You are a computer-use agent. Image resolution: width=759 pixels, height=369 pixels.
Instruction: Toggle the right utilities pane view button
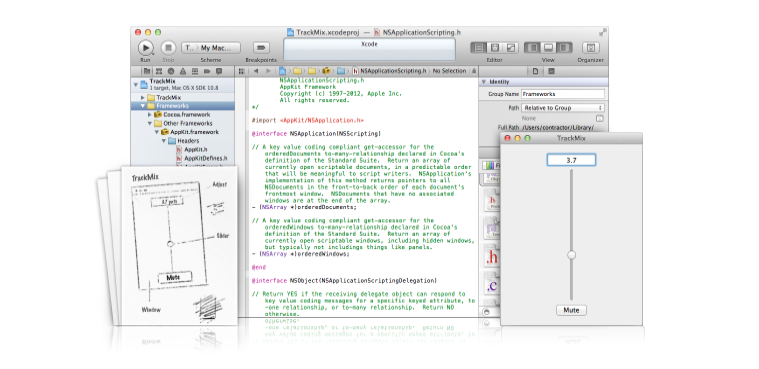[564, 48]
